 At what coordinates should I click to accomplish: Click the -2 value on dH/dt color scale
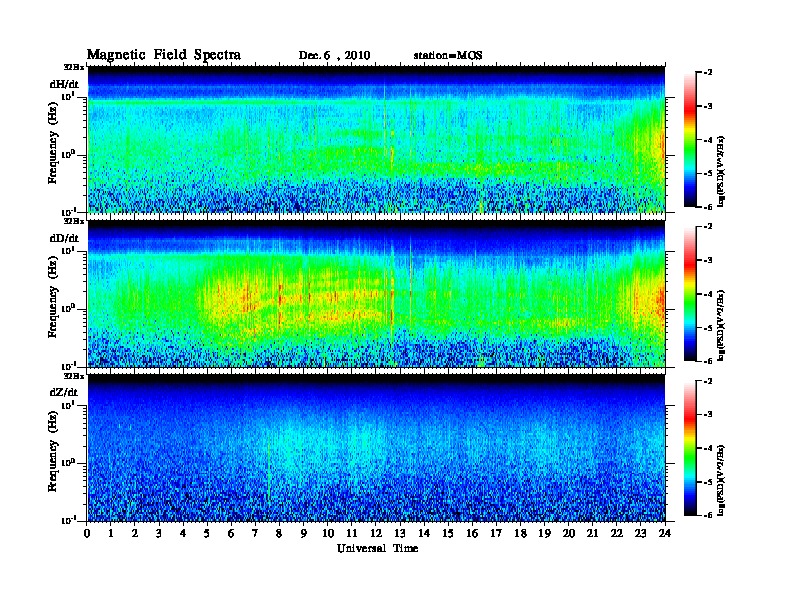click(708, 73)
